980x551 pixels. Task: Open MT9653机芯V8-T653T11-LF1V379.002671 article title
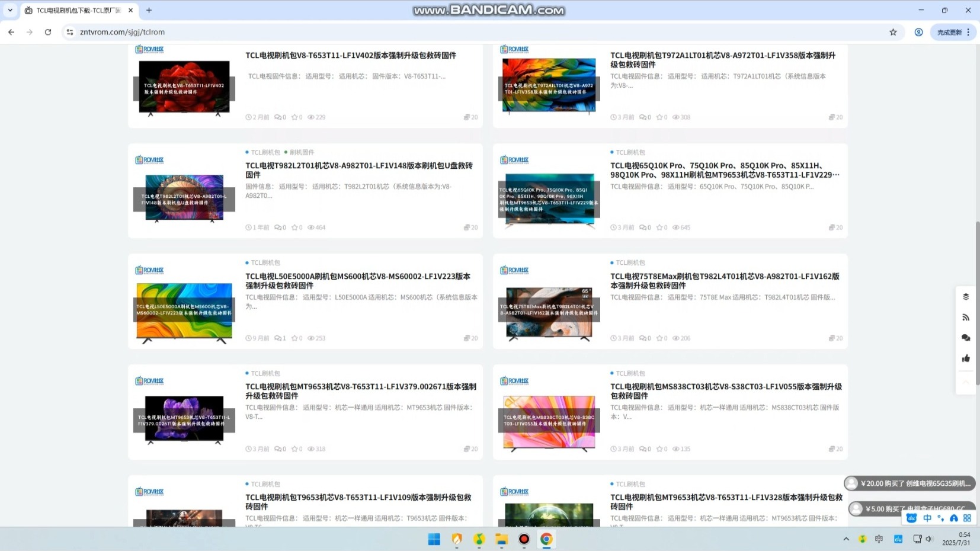coord(361,391)
